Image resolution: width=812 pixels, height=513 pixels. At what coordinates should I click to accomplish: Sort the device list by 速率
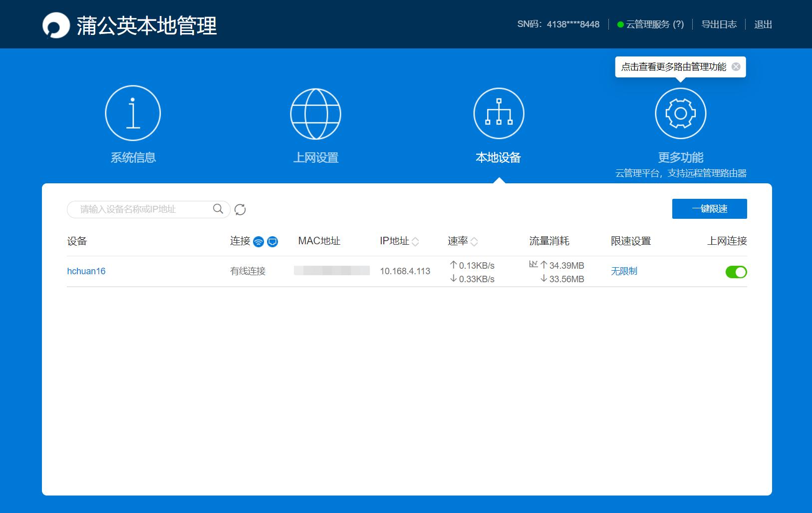coord(475,241)
